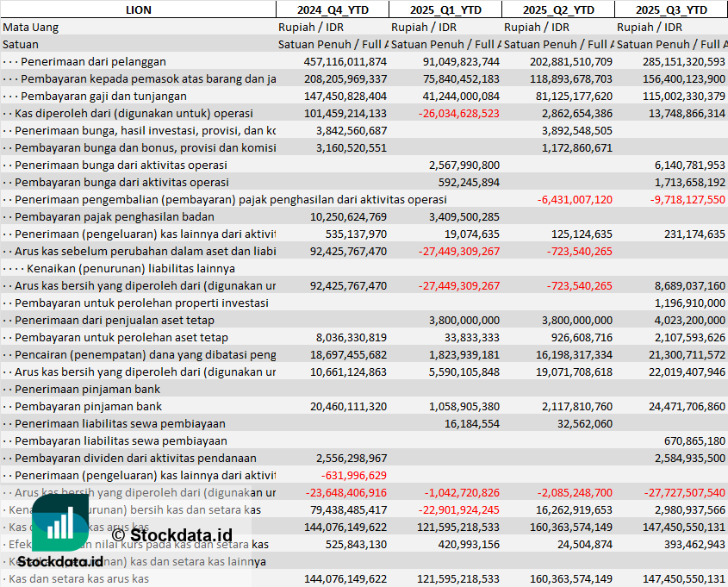Click negative value -9,718,127,550
This screenshot has height=587, width=728.
pos(688,200)
